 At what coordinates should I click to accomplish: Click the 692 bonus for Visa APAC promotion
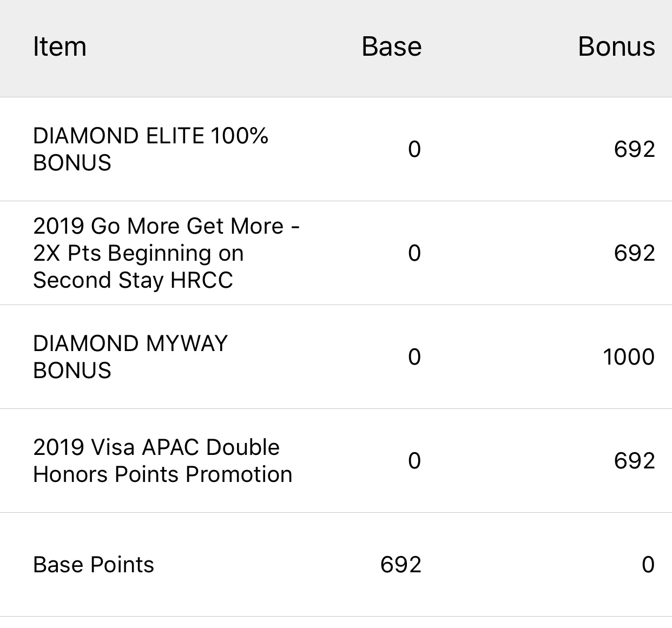(634, 461)
